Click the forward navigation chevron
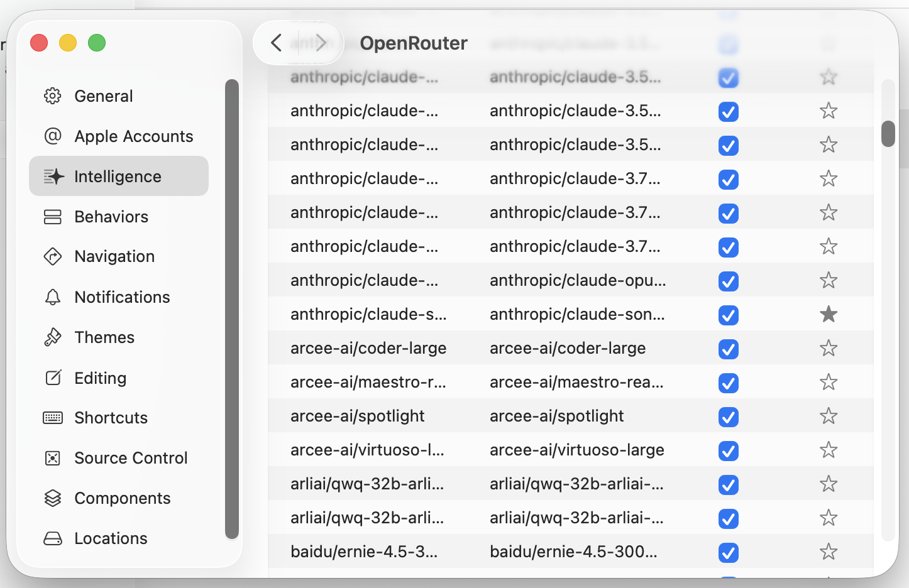Image resolution: width=909 pixels, height=588 pixels. [321, 43]
